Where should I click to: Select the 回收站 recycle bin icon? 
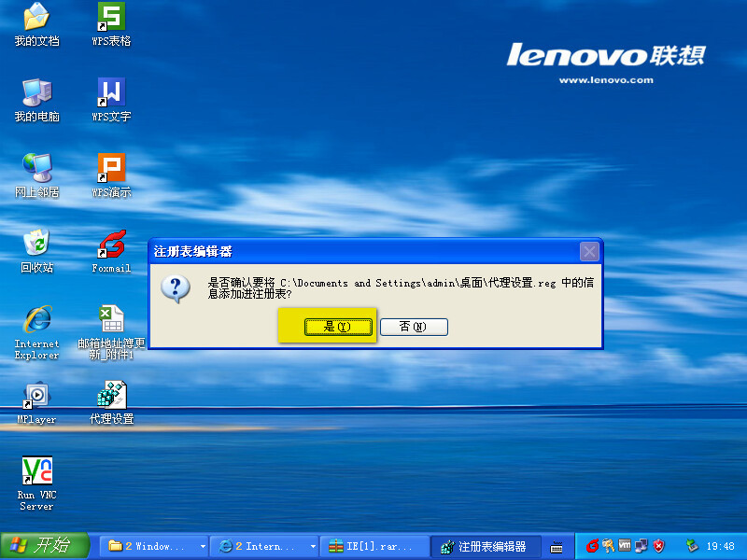click(36, 244)
